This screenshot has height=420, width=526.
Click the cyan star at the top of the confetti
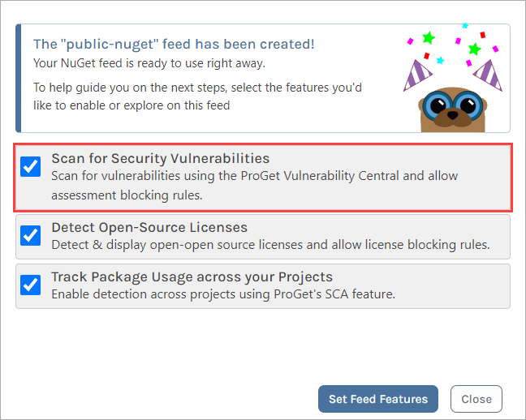[x=464, y=26]
